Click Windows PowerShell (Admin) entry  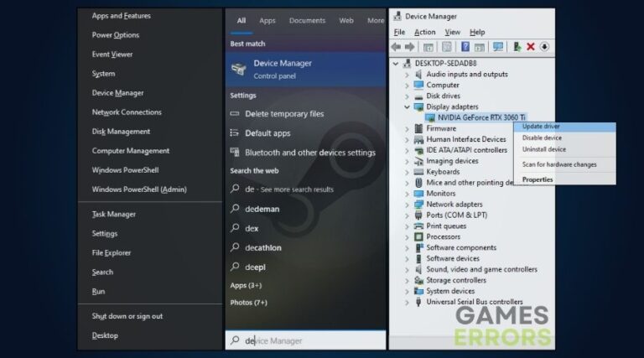(x=138, y=189)
